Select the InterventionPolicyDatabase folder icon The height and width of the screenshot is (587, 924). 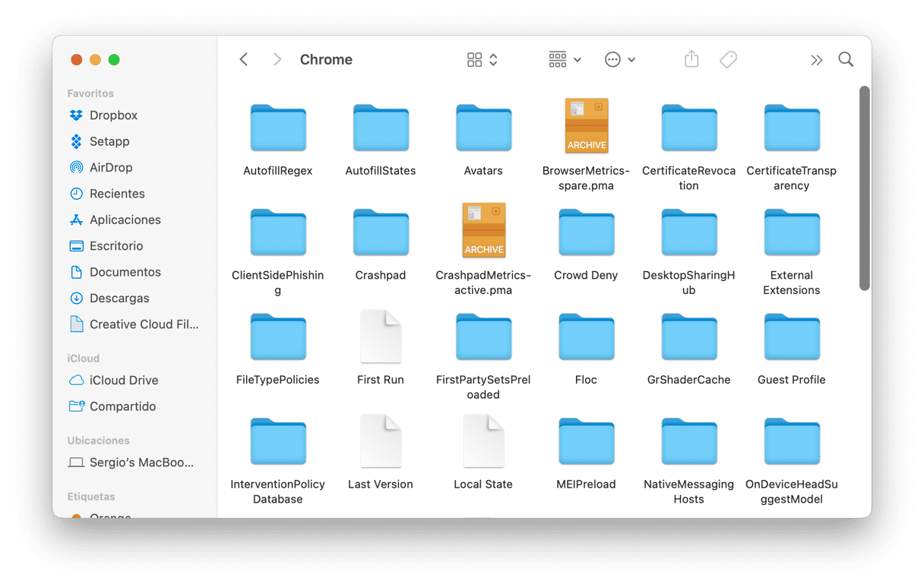[278, 440]
